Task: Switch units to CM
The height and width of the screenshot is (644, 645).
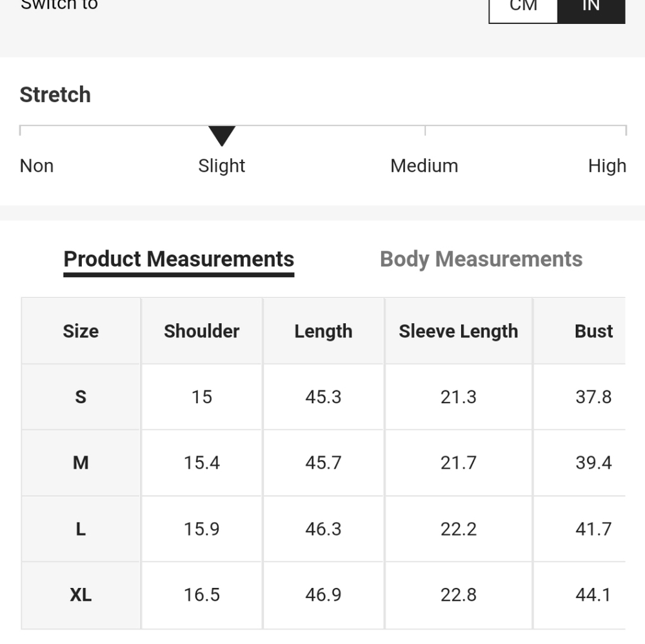Action: pos(523,8)
